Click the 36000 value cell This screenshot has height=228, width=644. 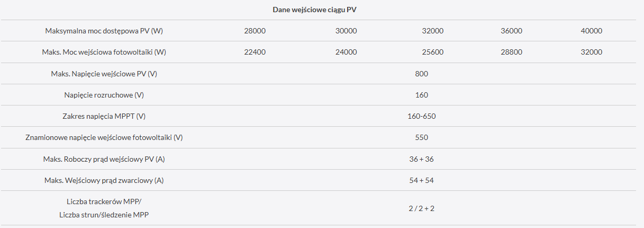tap(511, 31)
